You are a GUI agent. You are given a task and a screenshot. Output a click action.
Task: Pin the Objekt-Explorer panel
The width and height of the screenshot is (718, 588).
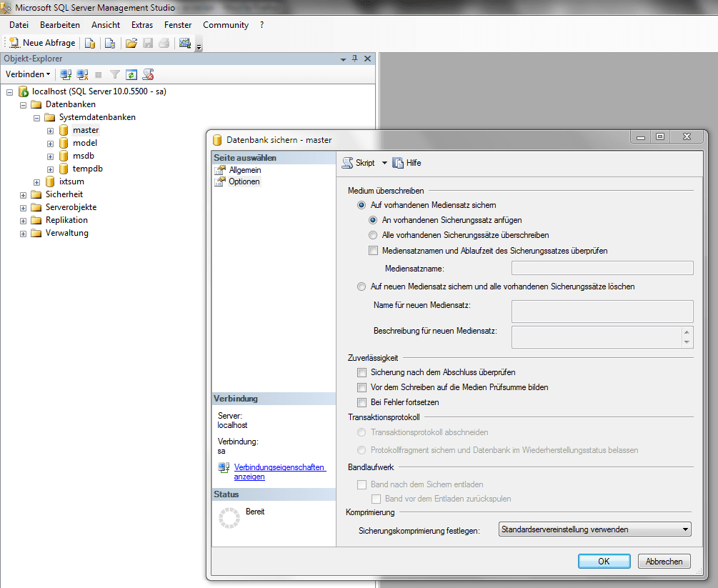(x=355, y=59)
